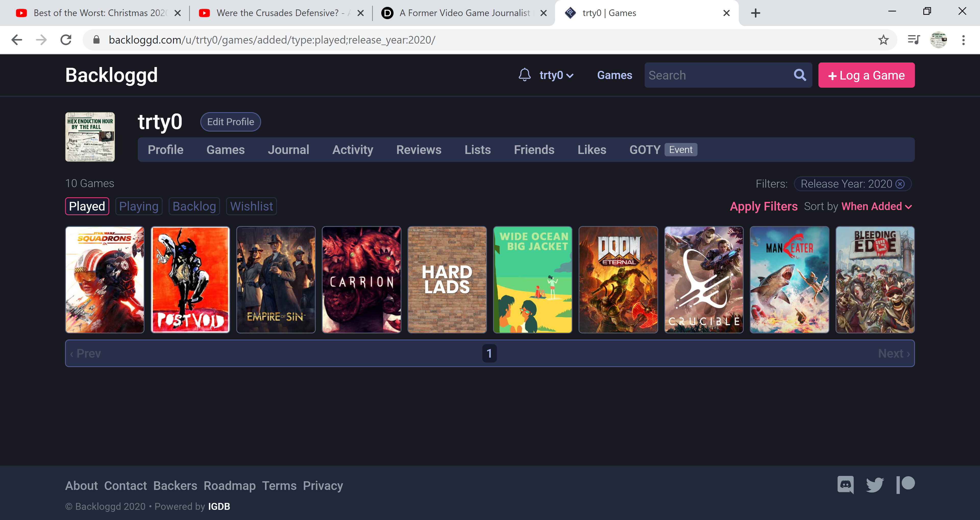Screen dimensions: 980x520
Task: Reload the page with refresh icon
Action: [66, 40]
